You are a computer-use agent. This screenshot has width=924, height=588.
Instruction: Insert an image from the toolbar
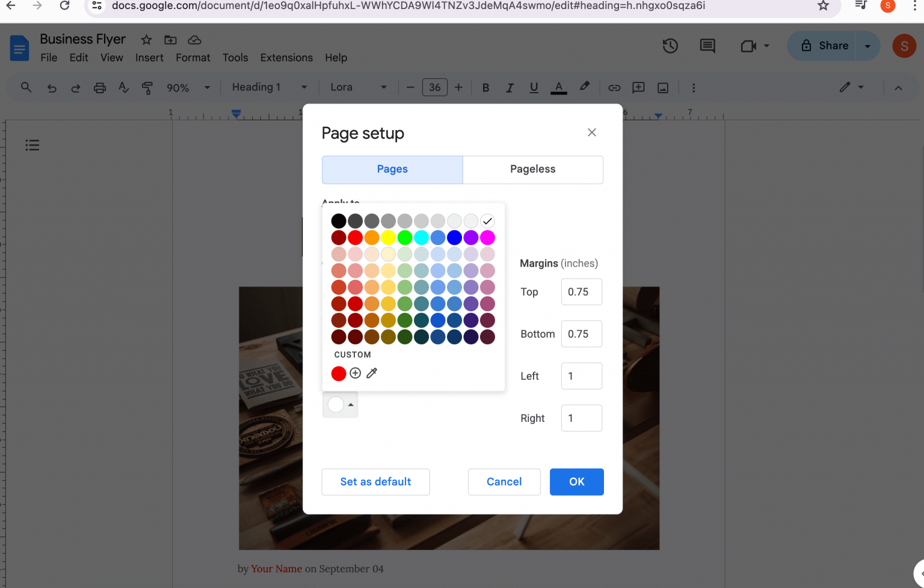click(663, 88)
